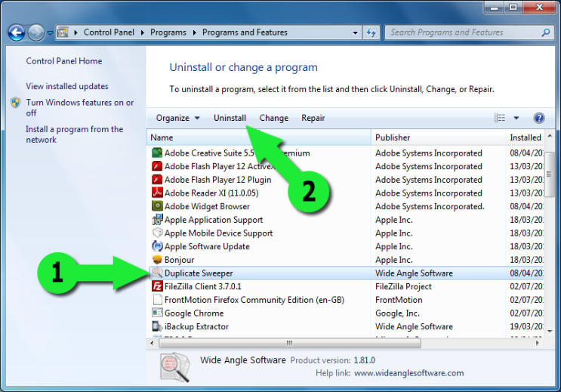Click vertical scrollbar up arrow
The width and height of the screenshot is (561, 392).
550,136
